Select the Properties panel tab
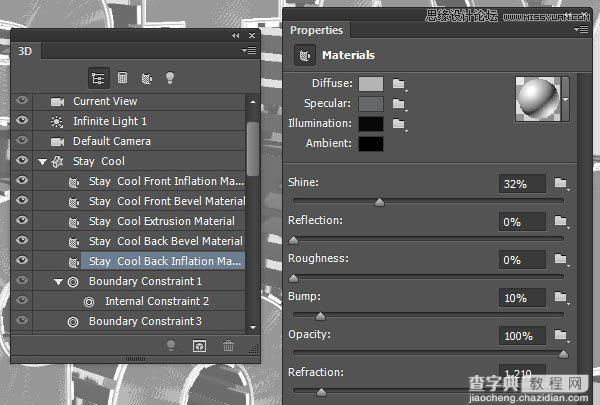 [316, 30]
